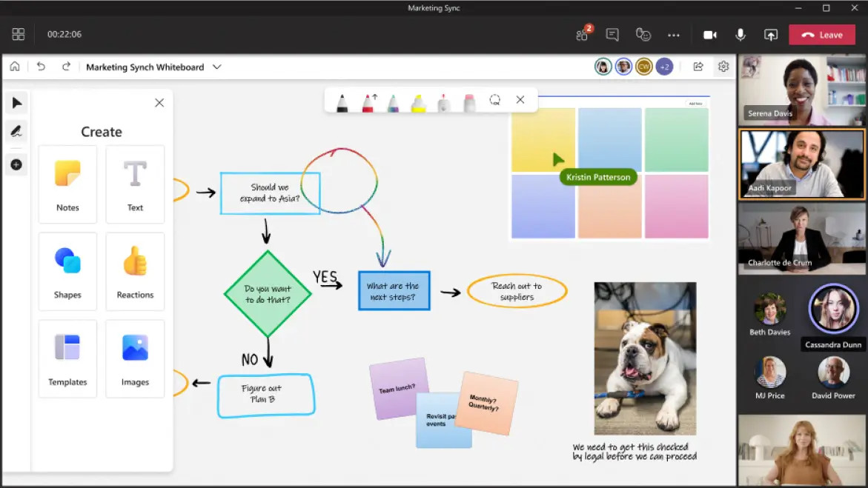Click the whiteboard redo arrow
Image resolution: width=868 pixels, height=488 pixels.
tap(66, 67)
